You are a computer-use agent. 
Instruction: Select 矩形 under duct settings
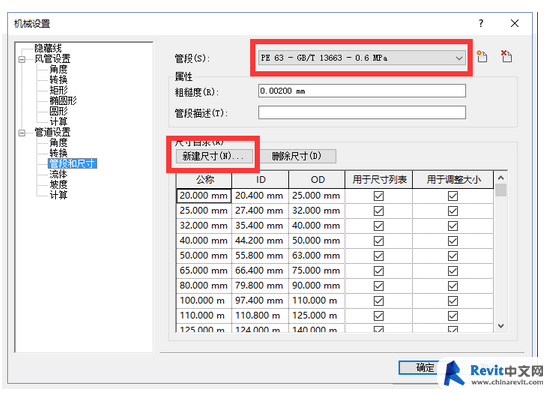[58, 90]
